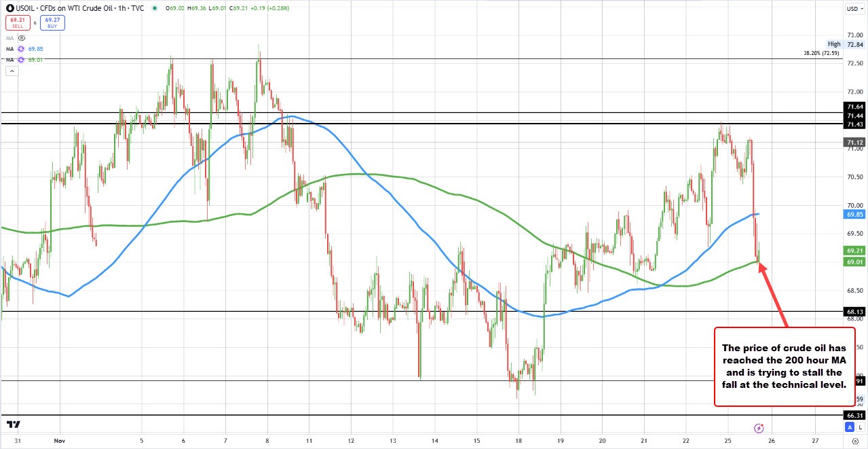
Task: Click the red SELL 69.21 button
Action: [18, 21]
